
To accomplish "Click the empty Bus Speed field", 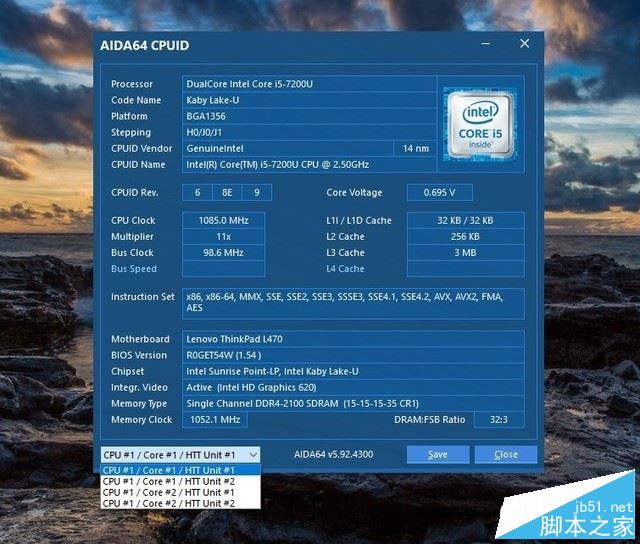I will (x=223, y=269).
